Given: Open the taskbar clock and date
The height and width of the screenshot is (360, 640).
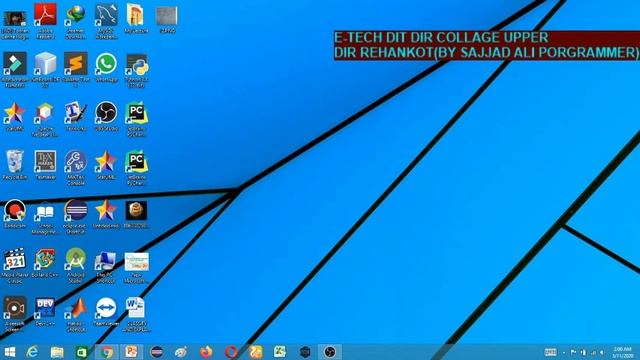Looking at the screenshot, I should pyautogui.click(x=622, y=353).
